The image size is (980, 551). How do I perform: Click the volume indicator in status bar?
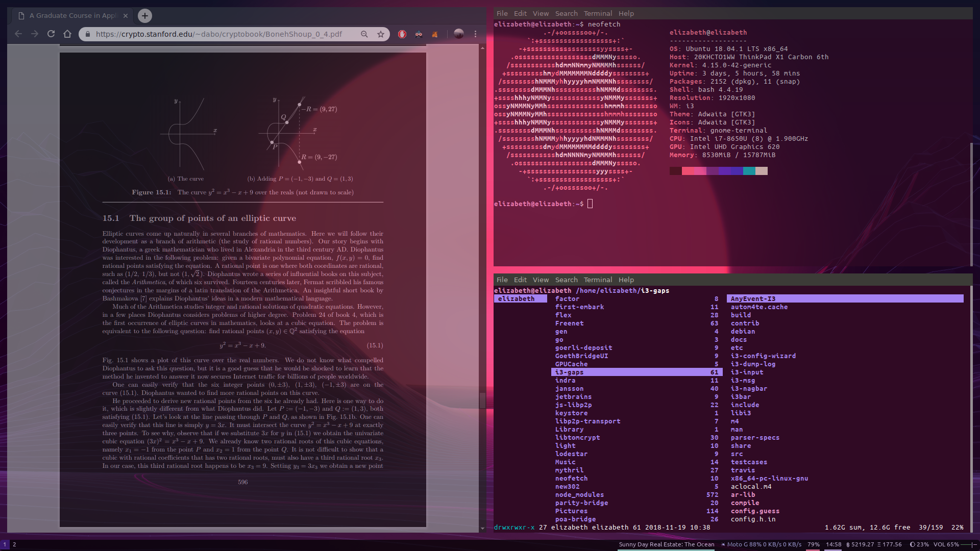[946, 544]
